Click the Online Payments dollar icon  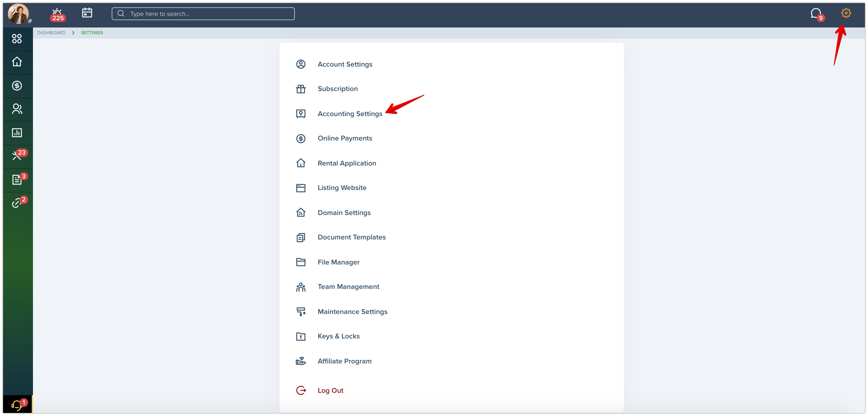[301, 138]
